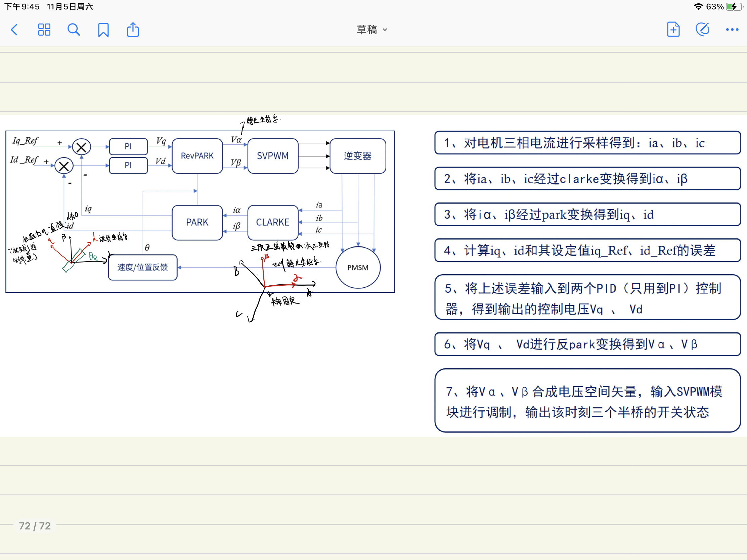The height and width of the screenshot is (560, 747).
Task: Tap the RevPARK block in the diagram
Action: [x=197, y=156]
